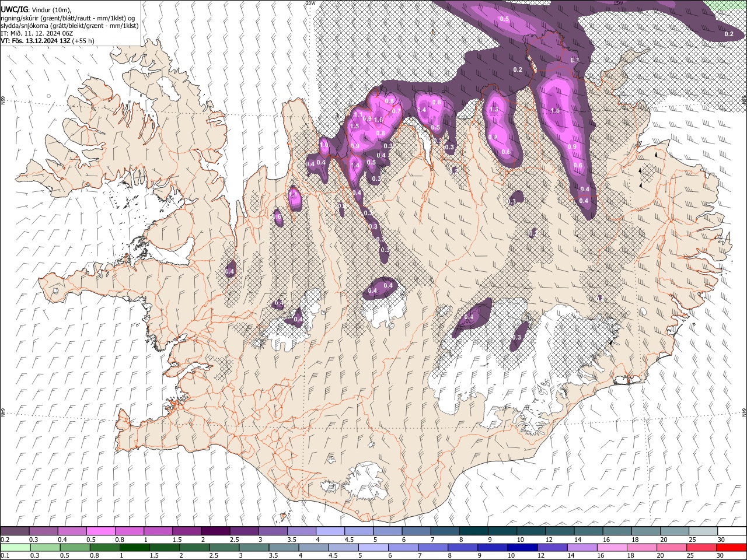Image resolution: width=747 pixels, height=560 pixels.
Task: Select the light lavender snow swatch labeled 4
Action: pyautogui.click(x=330, y=531)
